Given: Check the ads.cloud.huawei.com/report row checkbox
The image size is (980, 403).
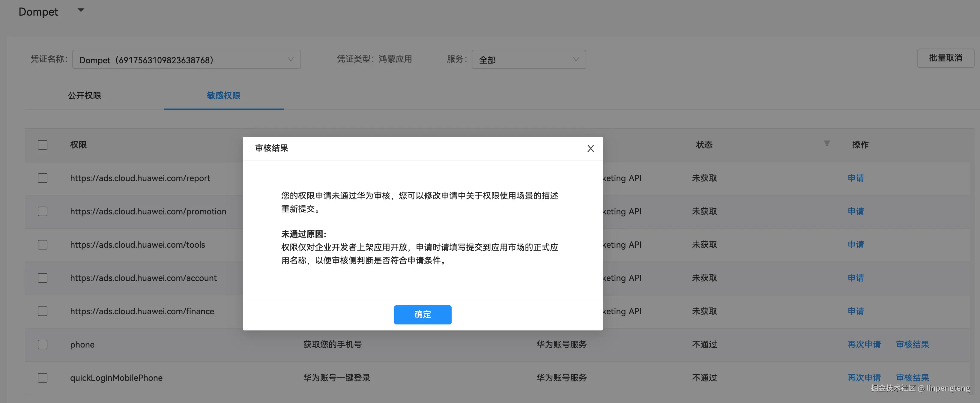Looking at the screenshot, I should [x=43, y=178].
